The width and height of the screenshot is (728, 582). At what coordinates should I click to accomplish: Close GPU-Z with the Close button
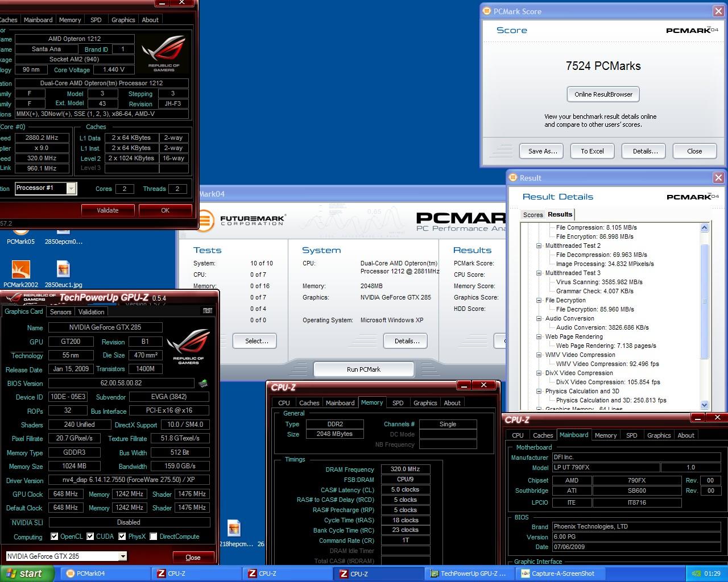[193, 558]
